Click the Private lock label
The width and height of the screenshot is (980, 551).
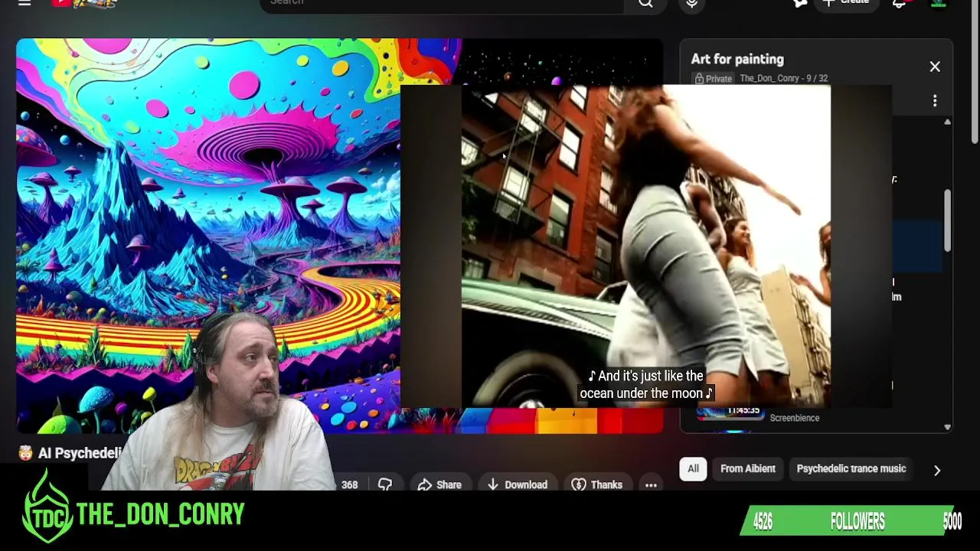(714, 78)
